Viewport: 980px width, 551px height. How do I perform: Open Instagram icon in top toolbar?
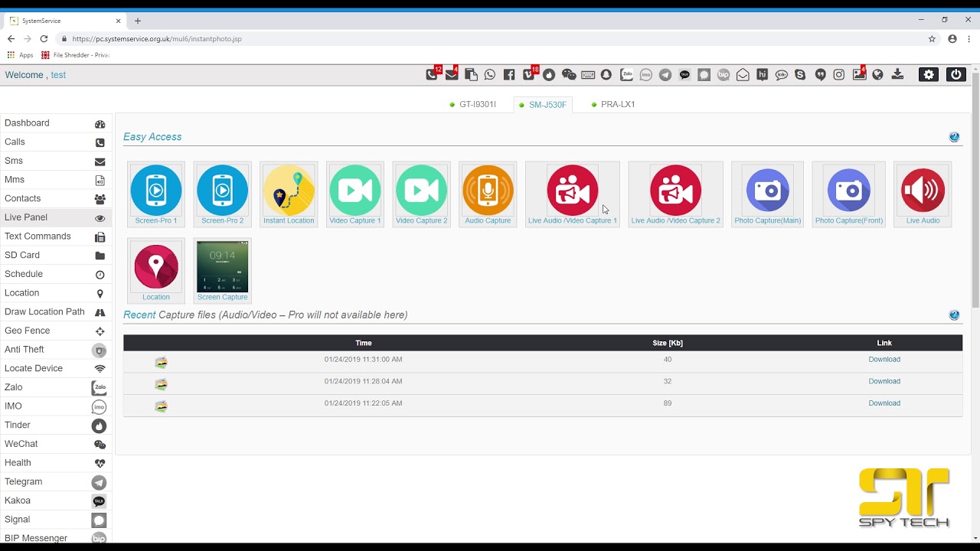(x=839, y=74)
